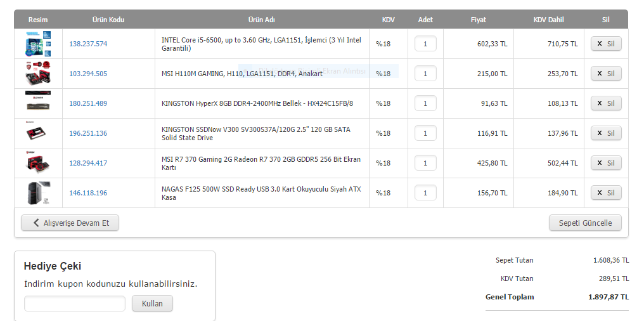Click the 710,75 TL KDV Dahil cell
The image size is (644, 321).
click(562, 44)
